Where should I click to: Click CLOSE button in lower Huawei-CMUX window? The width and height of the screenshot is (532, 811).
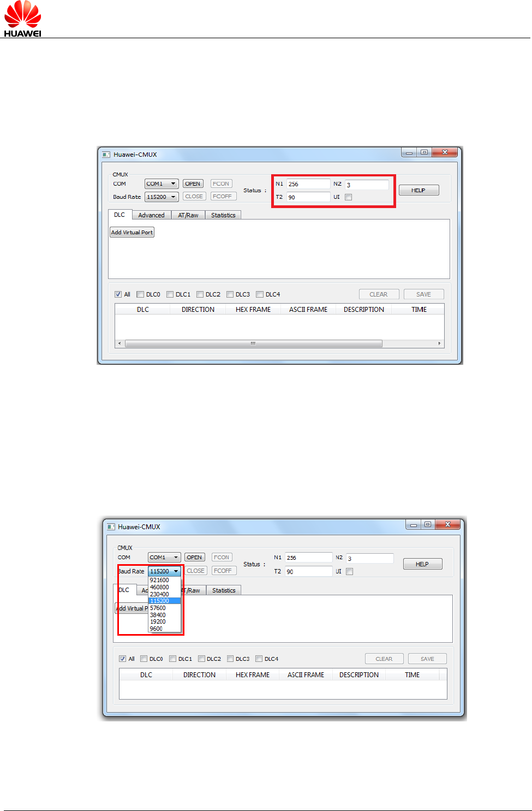(195, 571)
